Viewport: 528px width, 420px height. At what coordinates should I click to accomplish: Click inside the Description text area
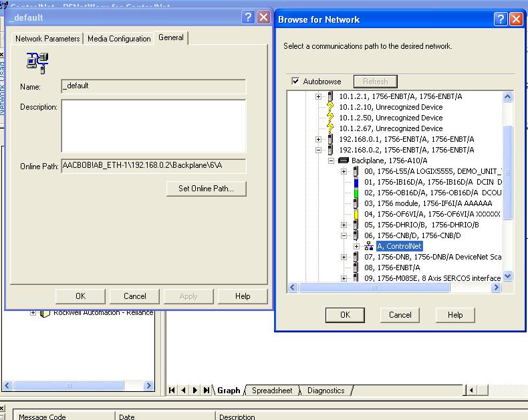tap(154, 126)
